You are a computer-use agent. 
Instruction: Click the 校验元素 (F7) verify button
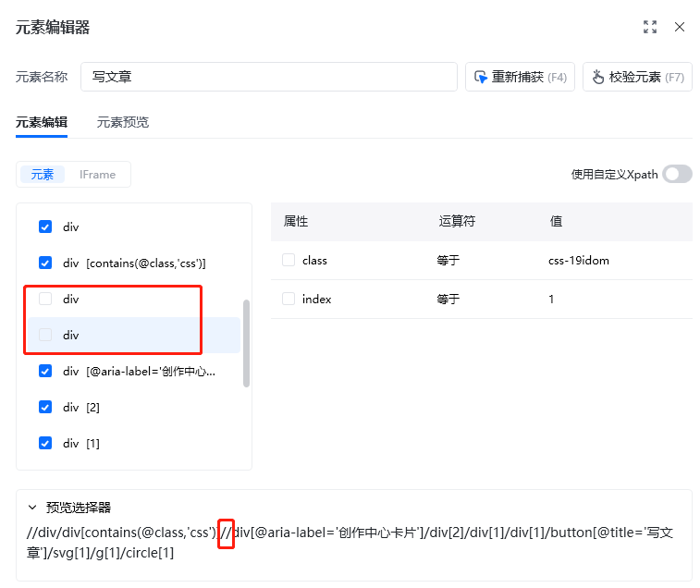click(637, 77)
